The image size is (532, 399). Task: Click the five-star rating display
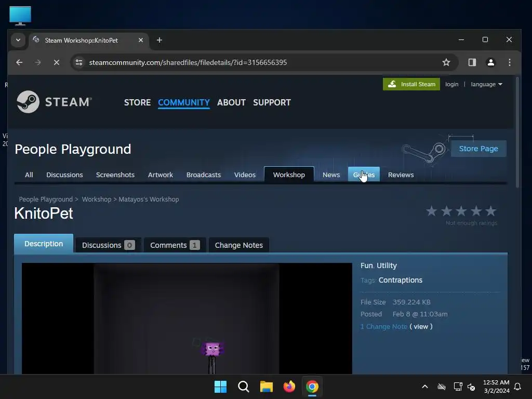point(461,211)
